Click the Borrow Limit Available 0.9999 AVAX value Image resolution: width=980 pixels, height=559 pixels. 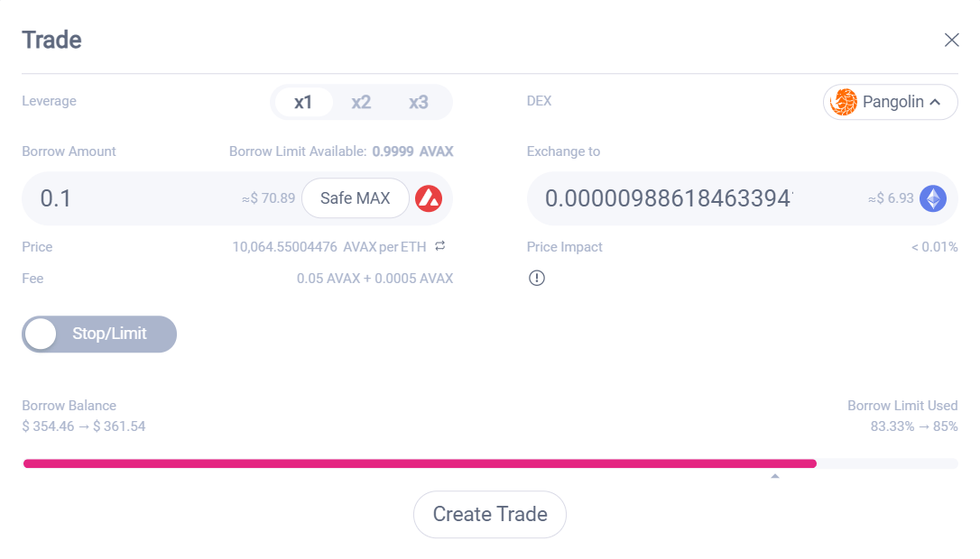[x=412, y=151]
